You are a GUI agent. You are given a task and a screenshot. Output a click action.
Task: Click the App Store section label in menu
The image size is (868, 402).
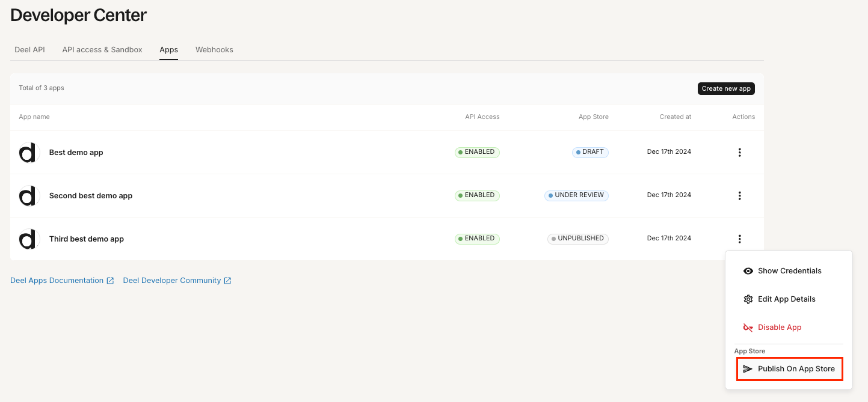point(749,352)
